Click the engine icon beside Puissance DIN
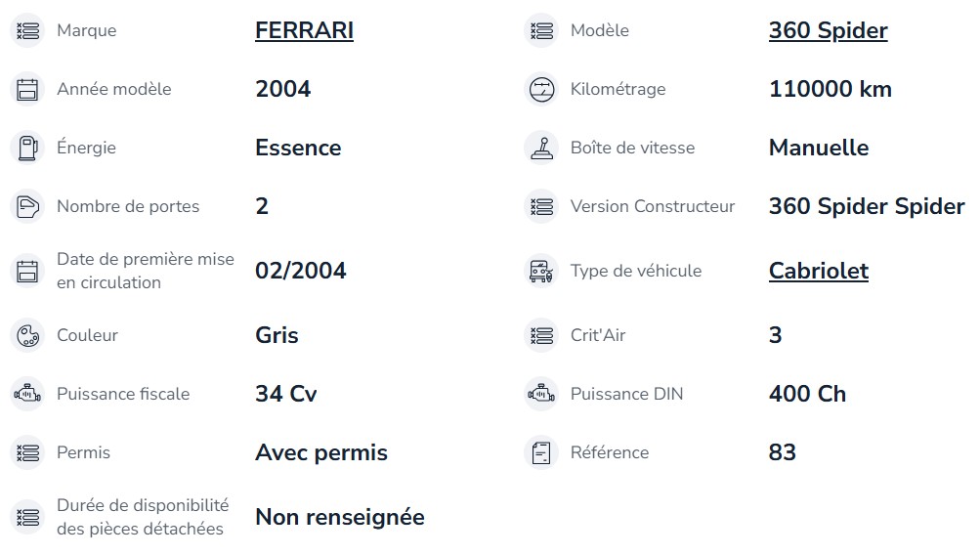This screenshot has width=980, height=555. click(541, 395)
